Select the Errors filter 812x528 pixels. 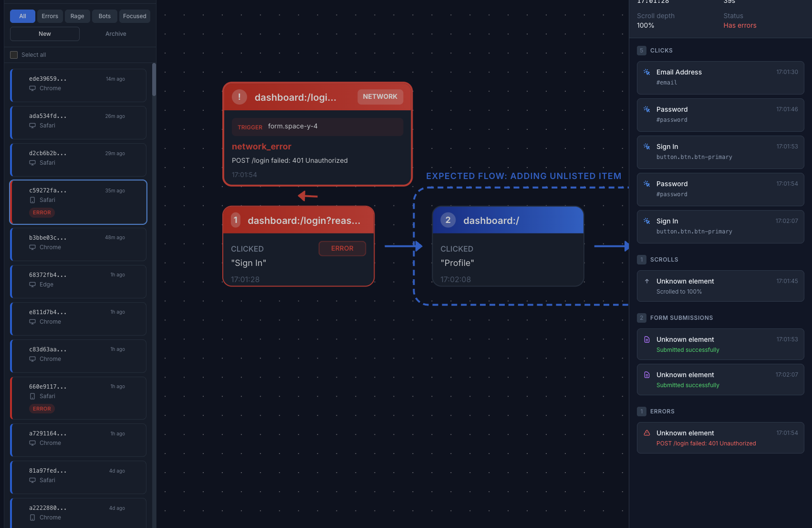pos(50,16)
